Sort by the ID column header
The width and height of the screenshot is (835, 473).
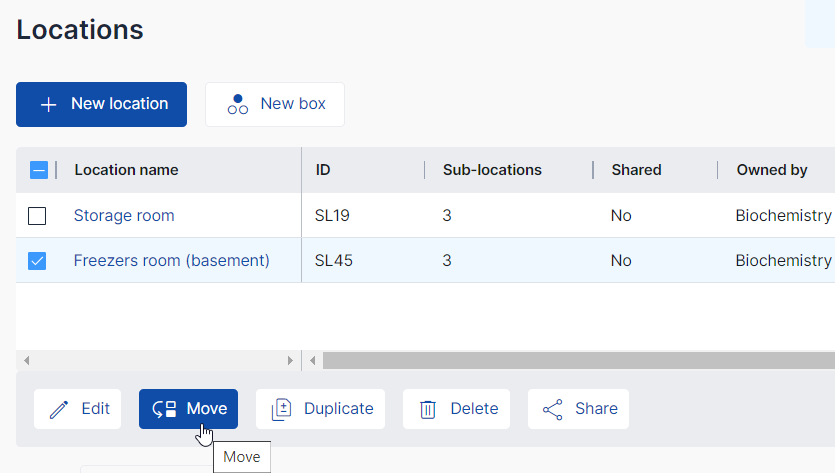(323, 170)
